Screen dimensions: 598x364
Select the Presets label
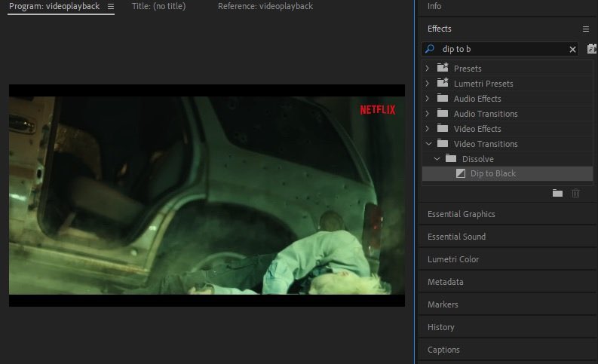468,69
